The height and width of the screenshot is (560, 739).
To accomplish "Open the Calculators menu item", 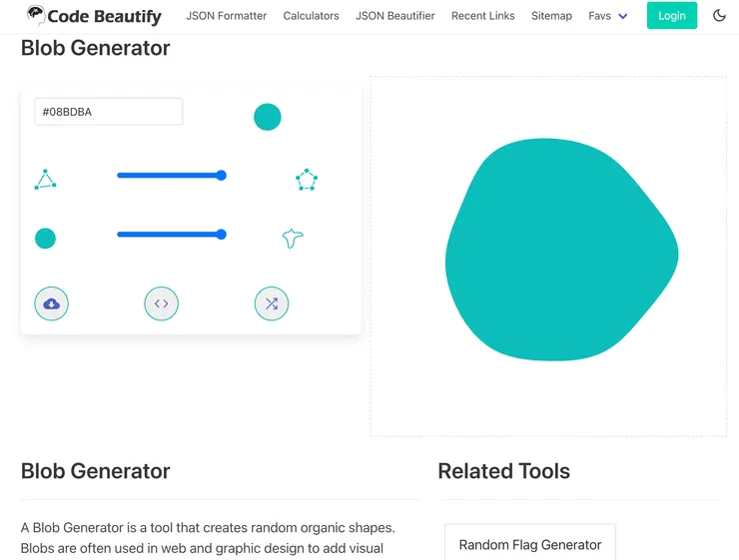I will point(311,16).
